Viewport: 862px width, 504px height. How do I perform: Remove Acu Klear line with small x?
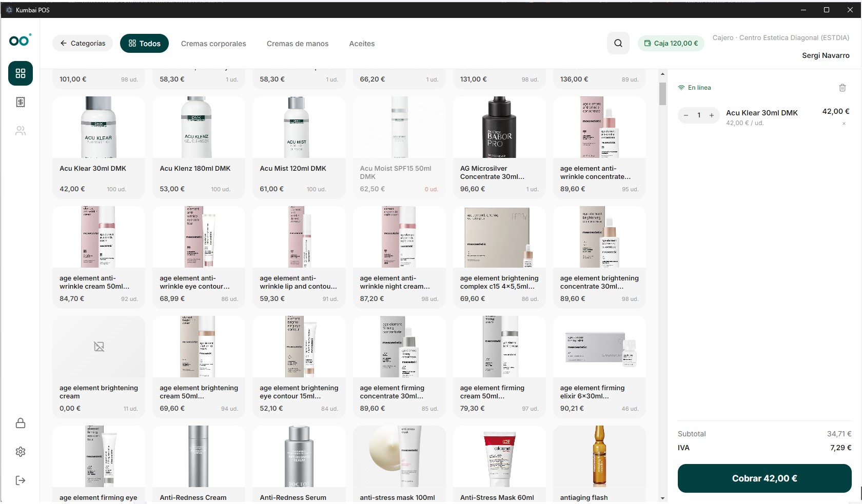pyautogui.click(x=844, y=124)
